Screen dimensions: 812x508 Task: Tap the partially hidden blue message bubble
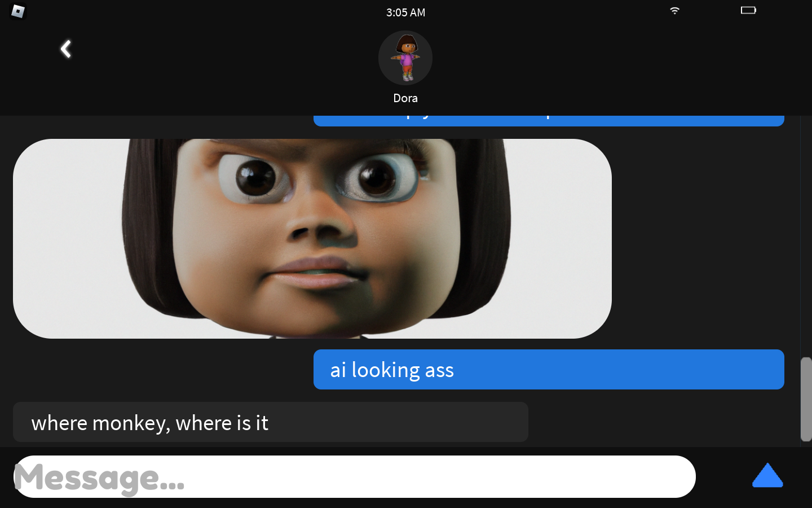(x=549, y=121)
